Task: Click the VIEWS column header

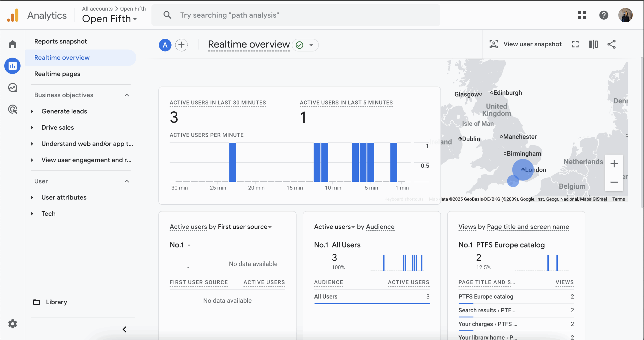Action: (x=565, y=282)
